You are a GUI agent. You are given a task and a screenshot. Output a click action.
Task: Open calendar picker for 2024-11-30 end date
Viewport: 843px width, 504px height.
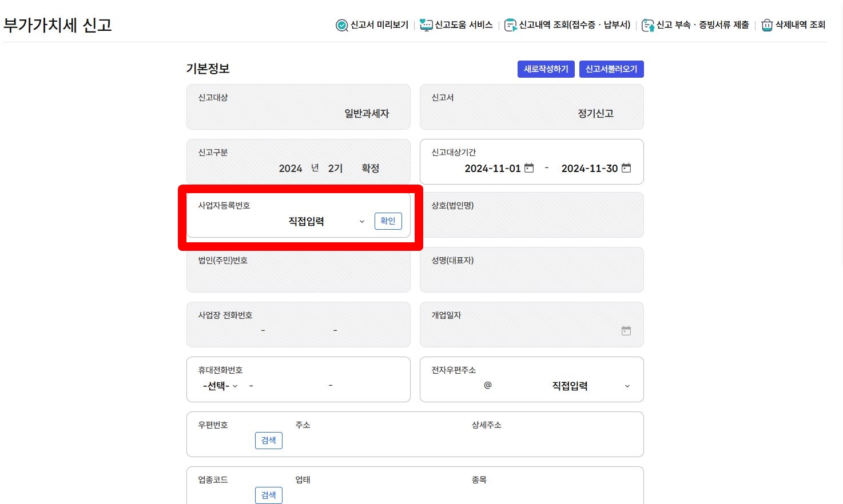[626, 168]
